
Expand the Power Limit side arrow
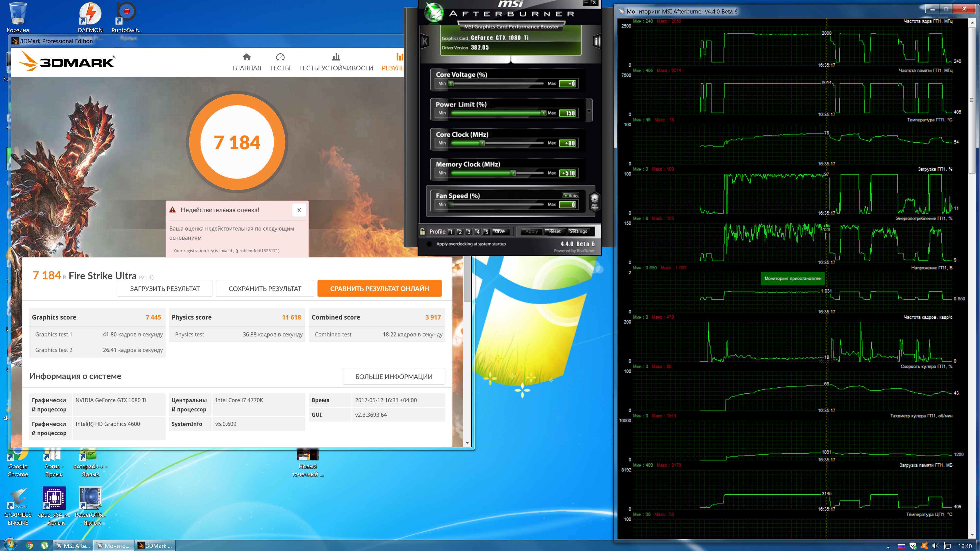point(589,111)
